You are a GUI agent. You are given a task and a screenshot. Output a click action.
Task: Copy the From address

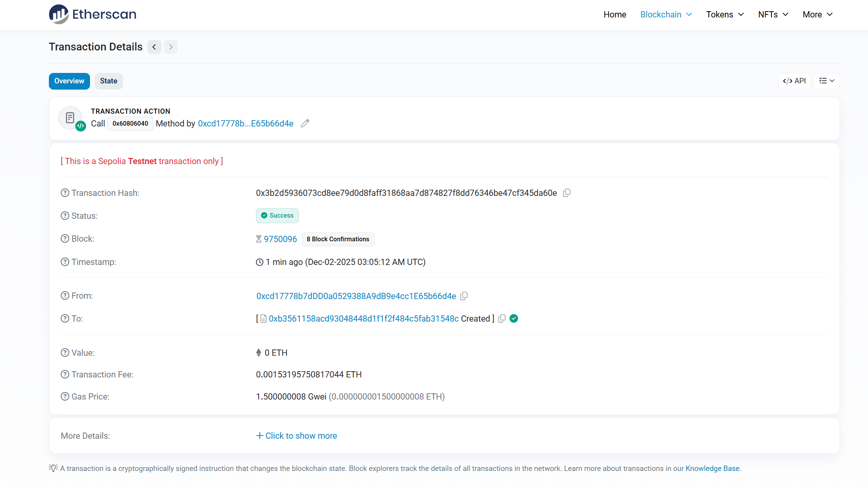coord(464,296)
